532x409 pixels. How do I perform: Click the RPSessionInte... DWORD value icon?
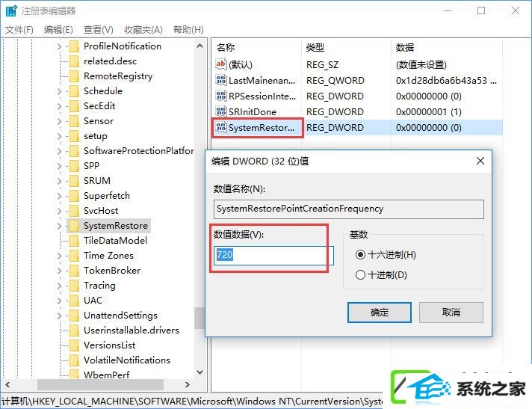tap(221, 96)
